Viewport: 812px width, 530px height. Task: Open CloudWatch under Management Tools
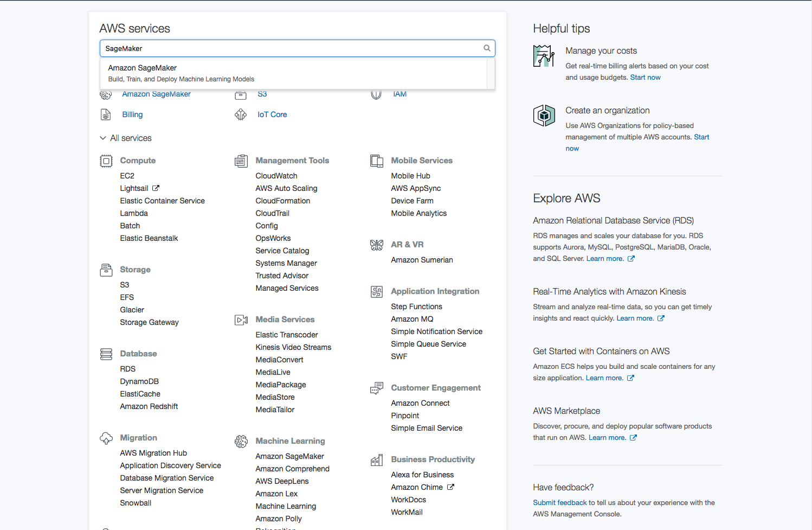(276, 176)
